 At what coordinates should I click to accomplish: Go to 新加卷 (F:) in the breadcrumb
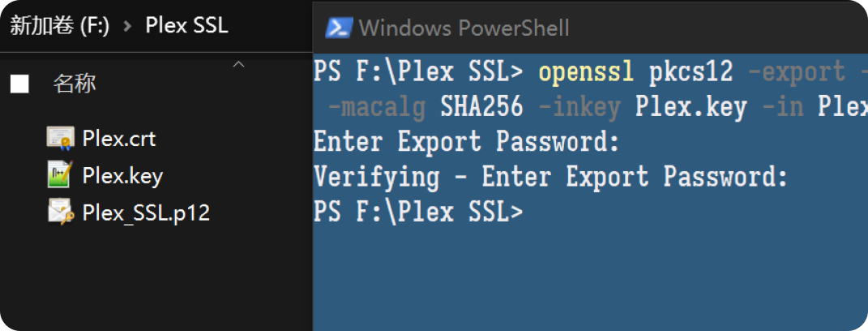59,26
